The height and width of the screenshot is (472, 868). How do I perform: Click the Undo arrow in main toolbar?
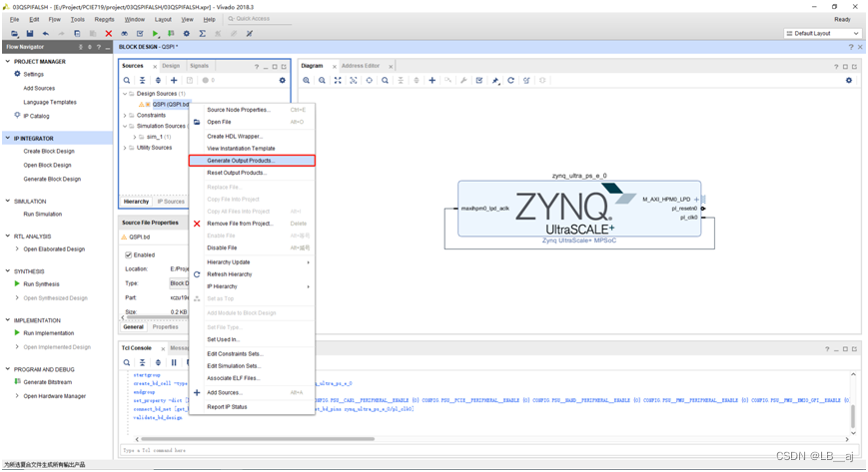[45, 34]
